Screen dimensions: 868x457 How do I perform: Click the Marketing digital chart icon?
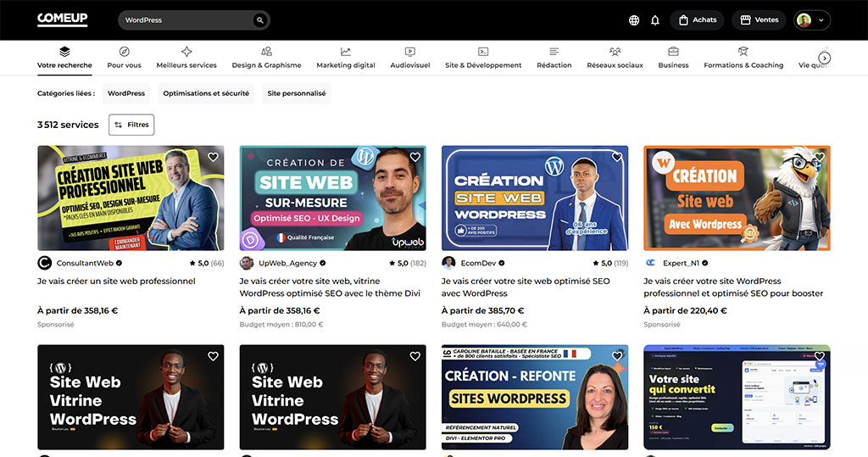[346, 52]
